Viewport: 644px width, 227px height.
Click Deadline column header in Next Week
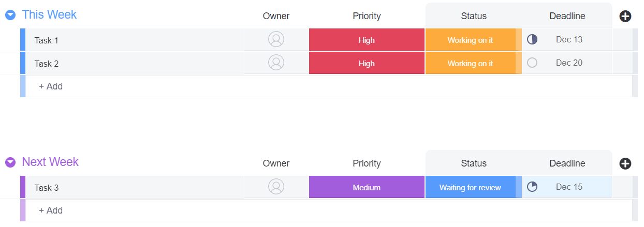click(x=567, y=163)
